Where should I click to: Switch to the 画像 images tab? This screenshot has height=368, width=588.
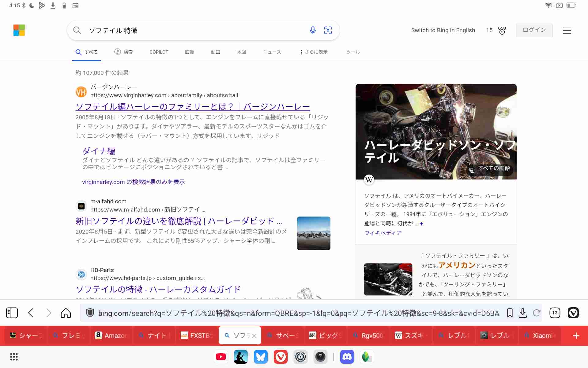point(190,52)
